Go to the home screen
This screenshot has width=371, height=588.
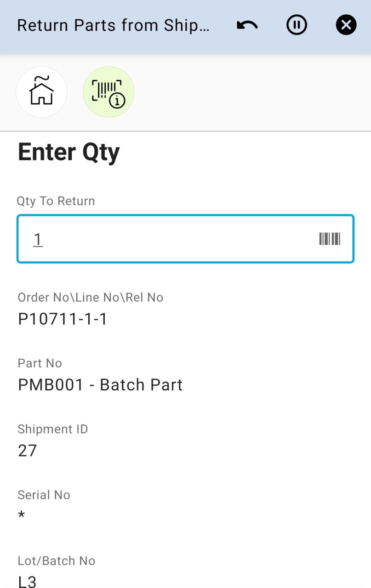pos(41,92)
